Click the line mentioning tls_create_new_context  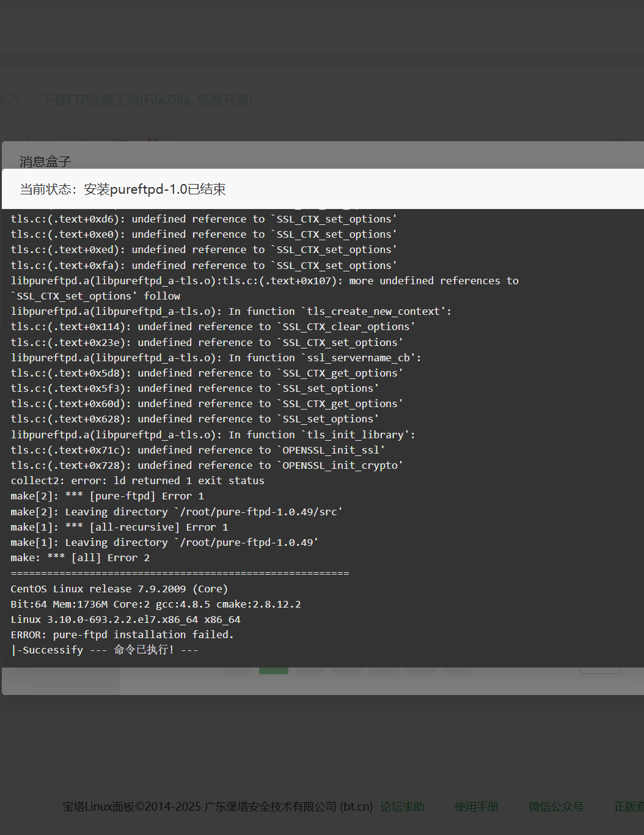(x=231, y=311)
